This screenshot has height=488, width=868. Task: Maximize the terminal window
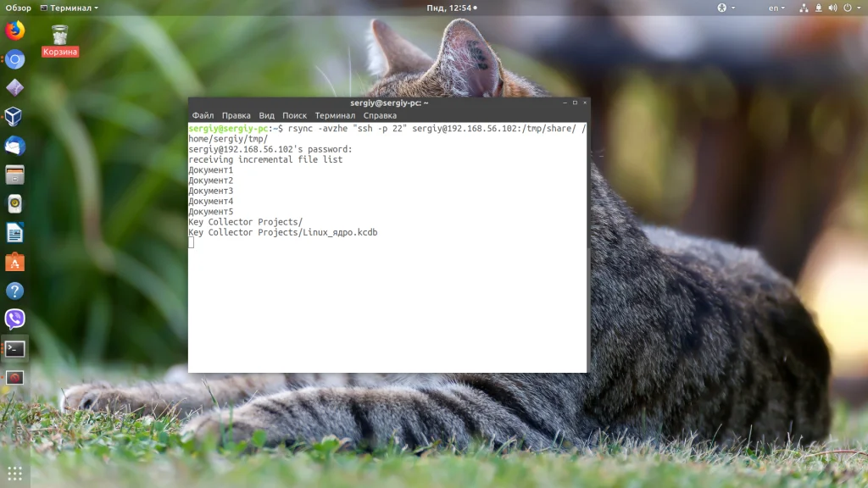pyautogui.click(x=575, y=103)
